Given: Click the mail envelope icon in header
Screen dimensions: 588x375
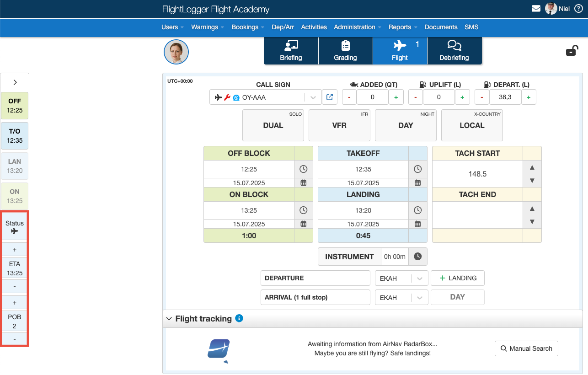Looking at the screenshot, I should [536, 9].
